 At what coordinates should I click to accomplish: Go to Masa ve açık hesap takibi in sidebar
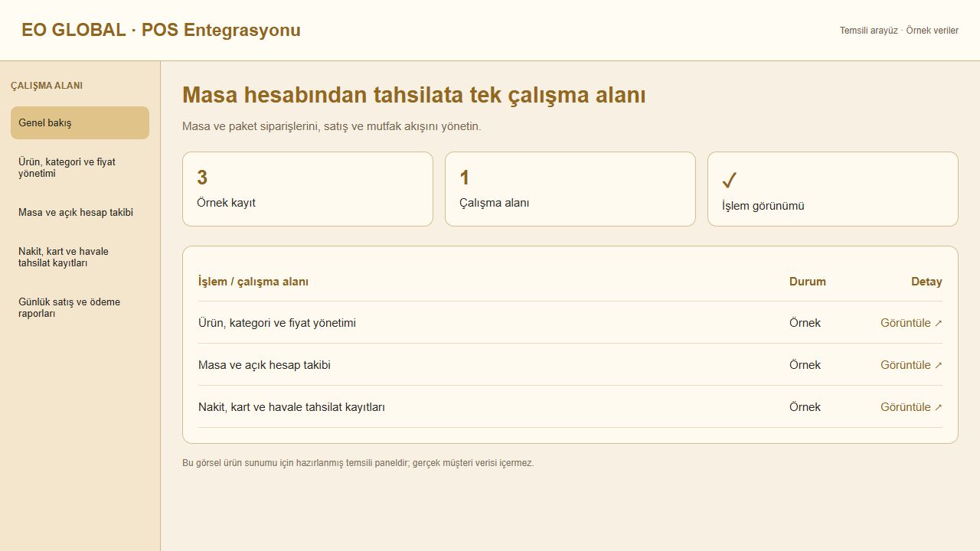pyautogui.click(x=80, y=213)
